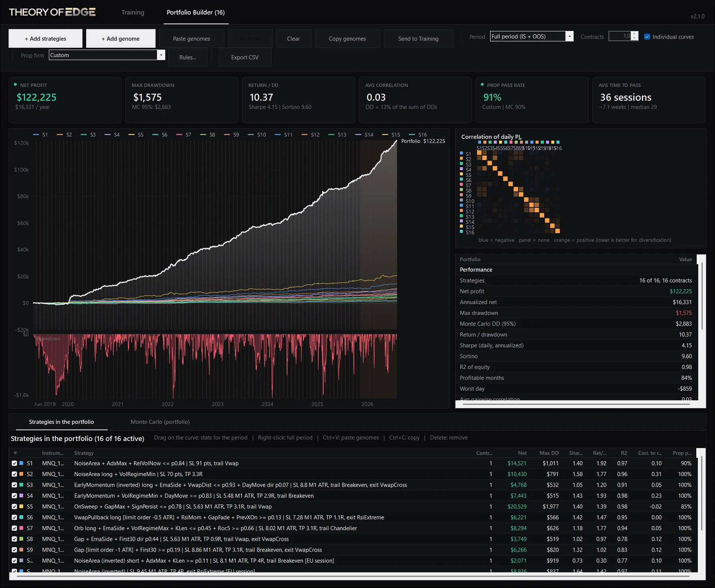
Task: Click the + Add strategies button
Action: pyautogui.click(x=45, y=39)
